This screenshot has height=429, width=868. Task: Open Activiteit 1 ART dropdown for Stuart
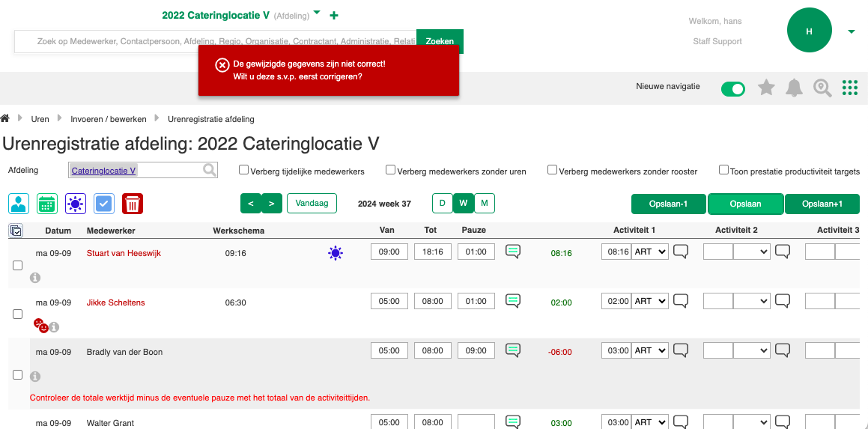[x=649, y=252]
